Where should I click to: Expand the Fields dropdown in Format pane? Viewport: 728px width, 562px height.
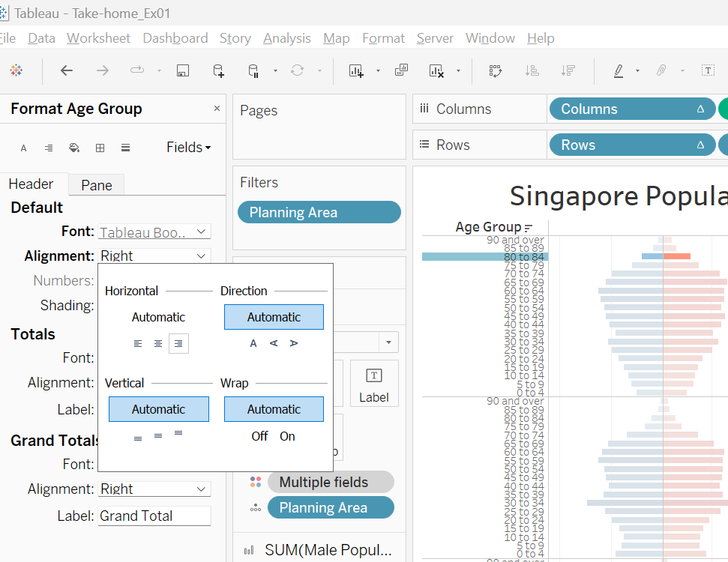188,148
